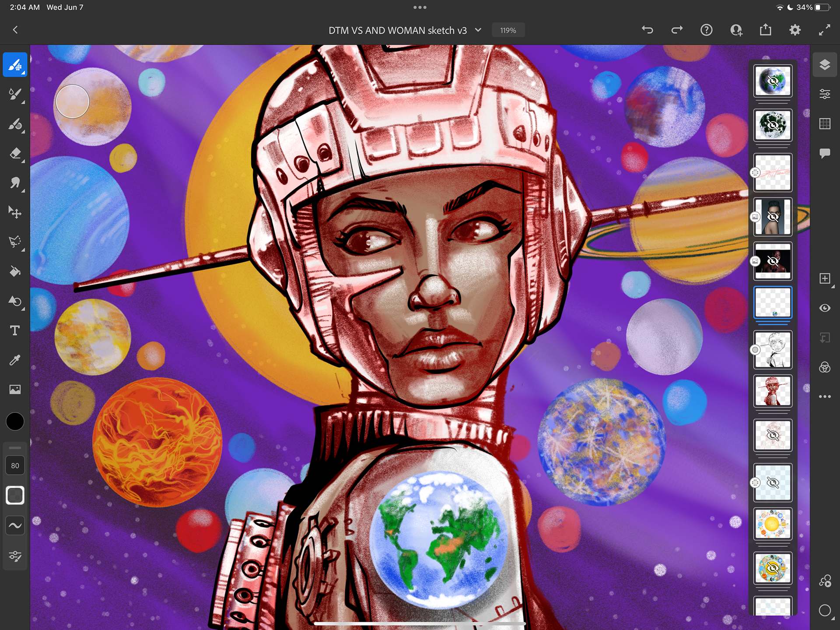Activate the Type text tool

[x=15, y=331]
